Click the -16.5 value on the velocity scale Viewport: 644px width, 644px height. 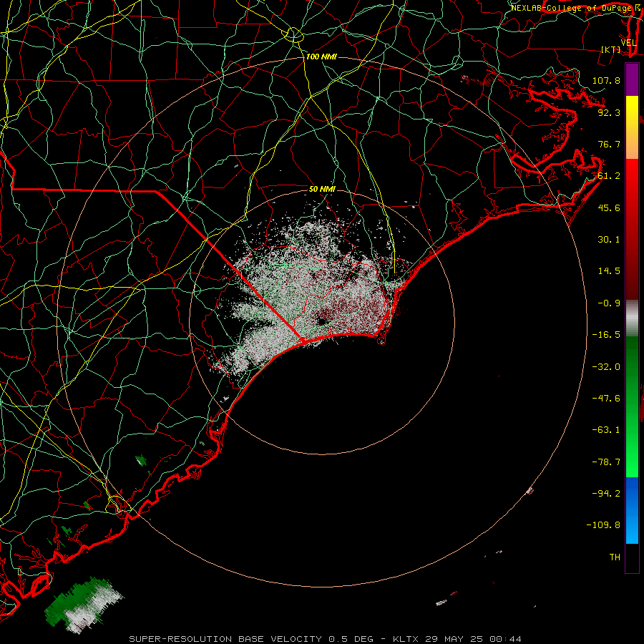pos(606,335)
